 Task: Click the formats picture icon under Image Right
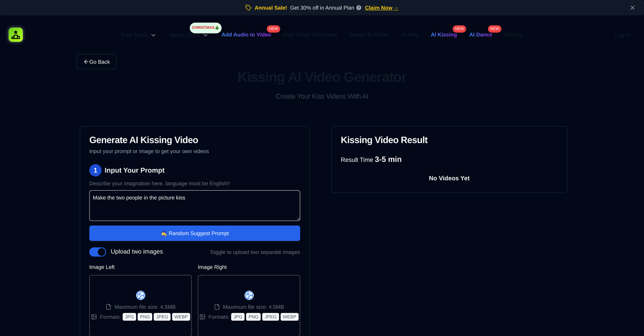202,317
